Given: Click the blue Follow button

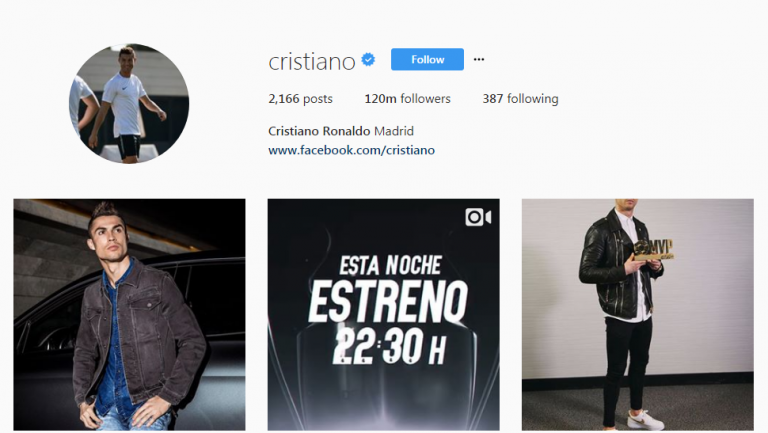Looking at the screenshot, I should point(427,59).
